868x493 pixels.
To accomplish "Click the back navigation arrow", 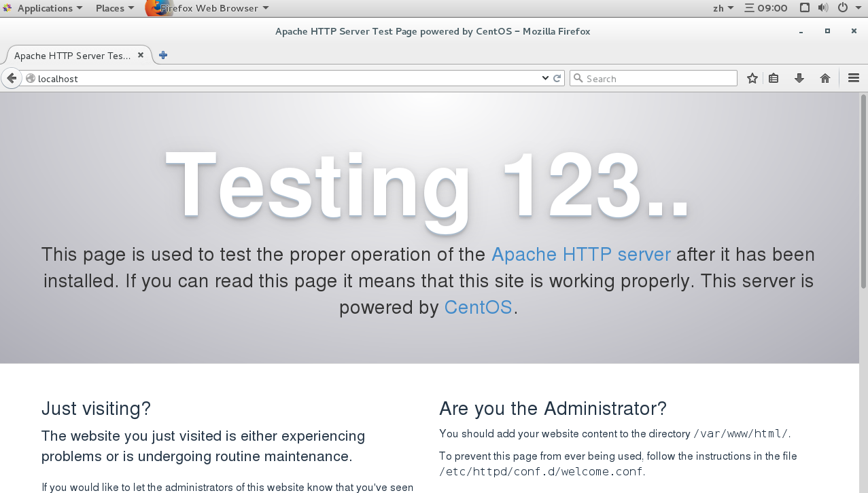I will pyautogui.click(x=12, y=78).
